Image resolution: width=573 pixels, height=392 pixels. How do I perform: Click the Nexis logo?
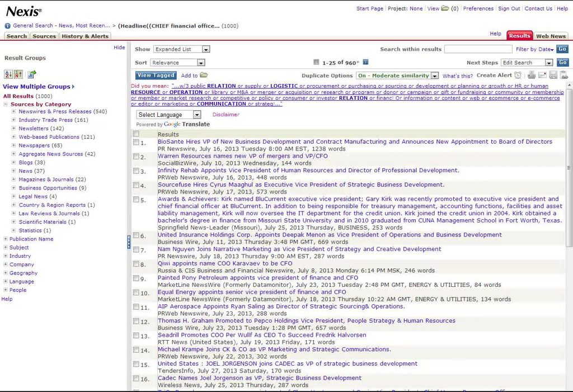point(24,11)
